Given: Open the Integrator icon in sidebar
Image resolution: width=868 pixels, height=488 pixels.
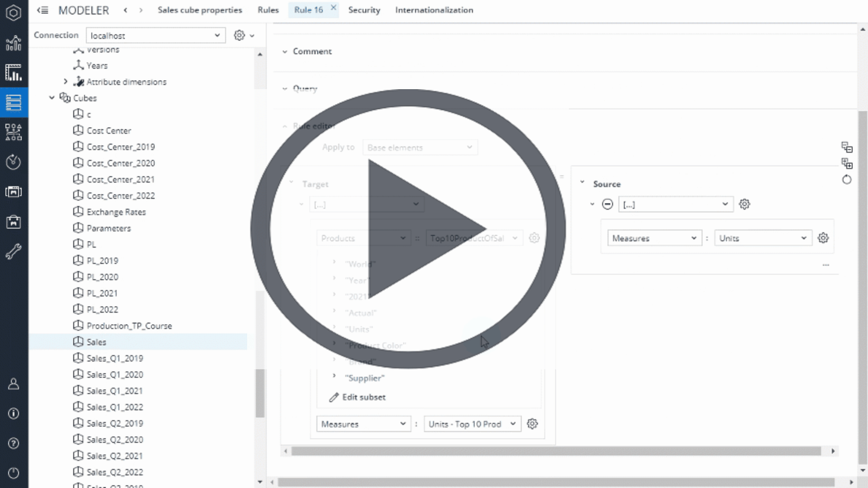Looking at the screenshot, I should tap(13, 132).
